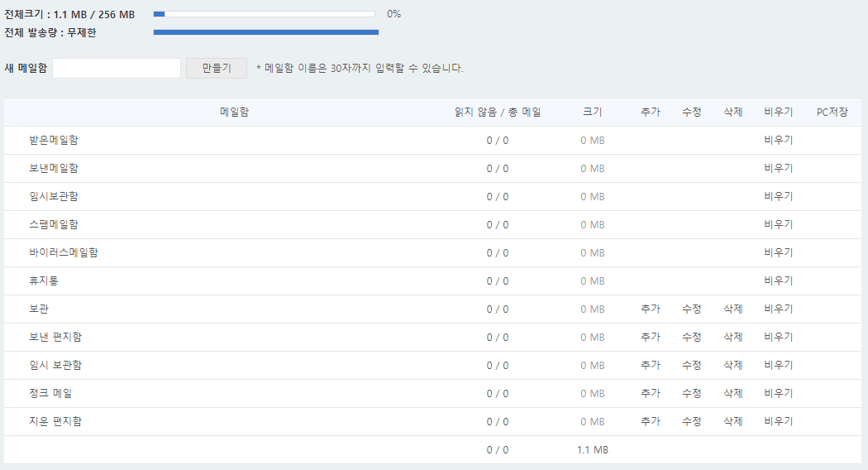868x470 pixels.
Task: Click the 전체크기 storage progress bar
Action: tap(264, 14)
